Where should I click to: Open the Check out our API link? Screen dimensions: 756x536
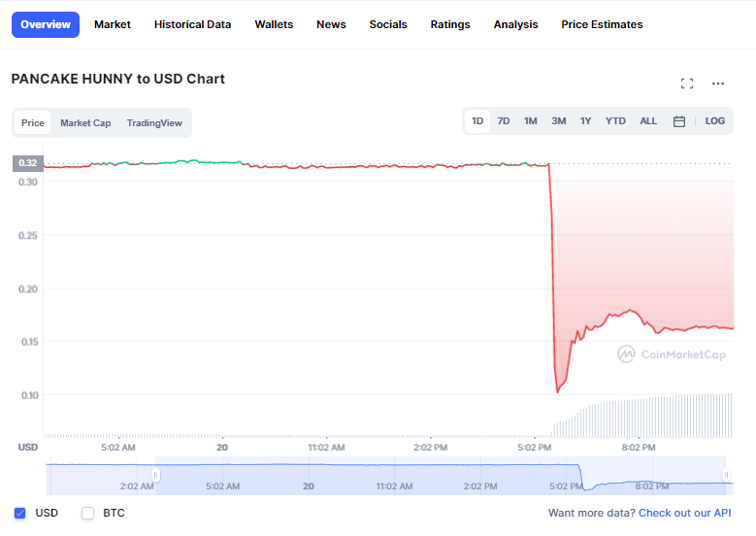tap(685, 513)
